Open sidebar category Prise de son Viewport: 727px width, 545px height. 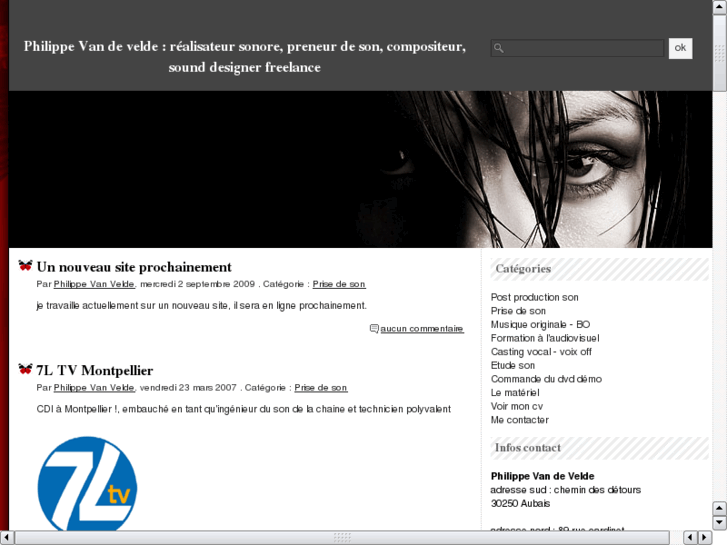coord(518,311)
